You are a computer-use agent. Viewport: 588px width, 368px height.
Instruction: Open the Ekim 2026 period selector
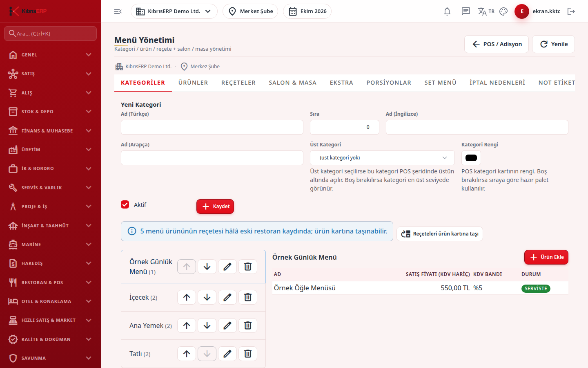307,11
